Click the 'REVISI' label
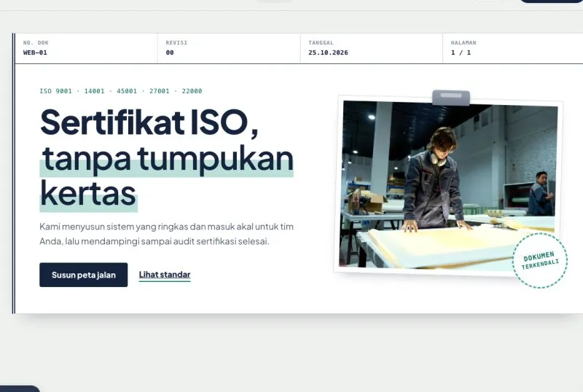The image size is (583, 392). 176,43
